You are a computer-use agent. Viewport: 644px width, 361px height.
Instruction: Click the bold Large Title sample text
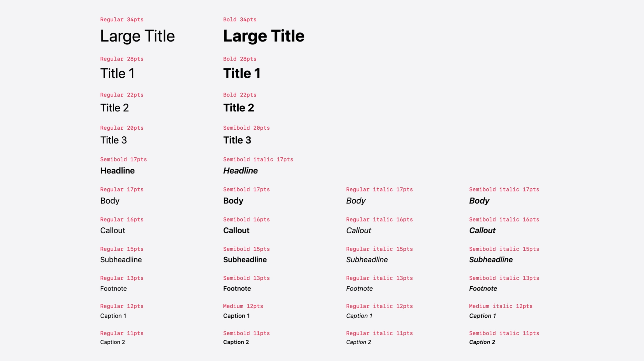point(264,36)
